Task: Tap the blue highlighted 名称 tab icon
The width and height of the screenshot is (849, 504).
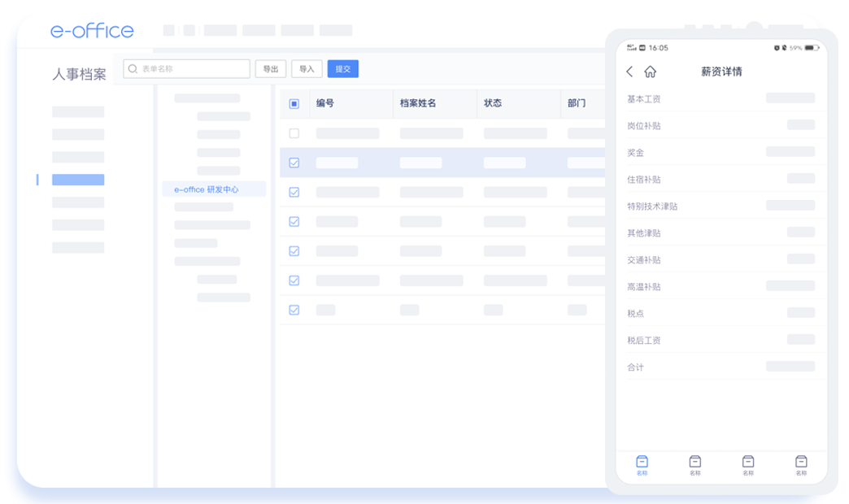Action: pos(642,463)
